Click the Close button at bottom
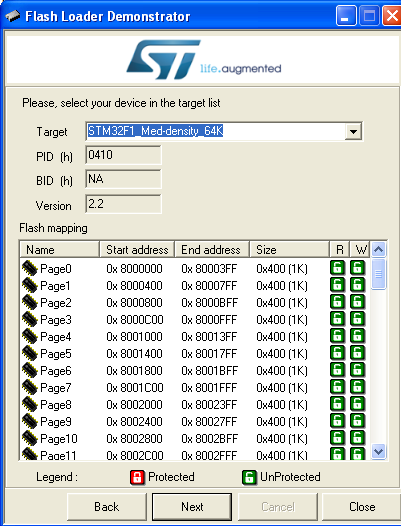The height and width of the screenshot is (526, 401). coord(362,507)
